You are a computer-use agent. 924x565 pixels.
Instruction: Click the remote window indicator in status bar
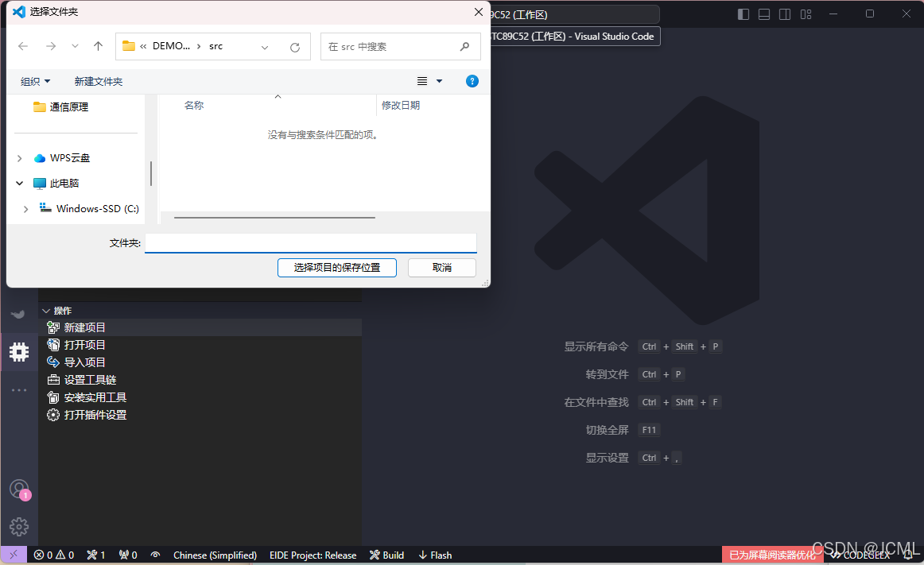click(14, 555)
